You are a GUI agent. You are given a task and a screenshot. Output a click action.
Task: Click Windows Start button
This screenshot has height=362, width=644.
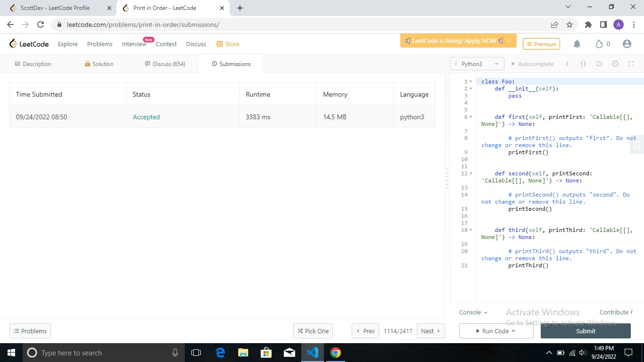[x=11, y=353]
